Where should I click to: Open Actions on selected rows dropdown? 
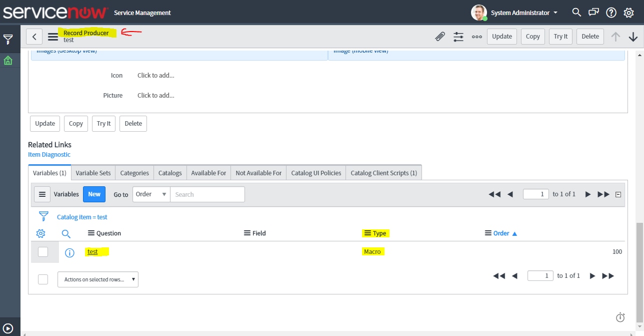click(x=98, y=279)
